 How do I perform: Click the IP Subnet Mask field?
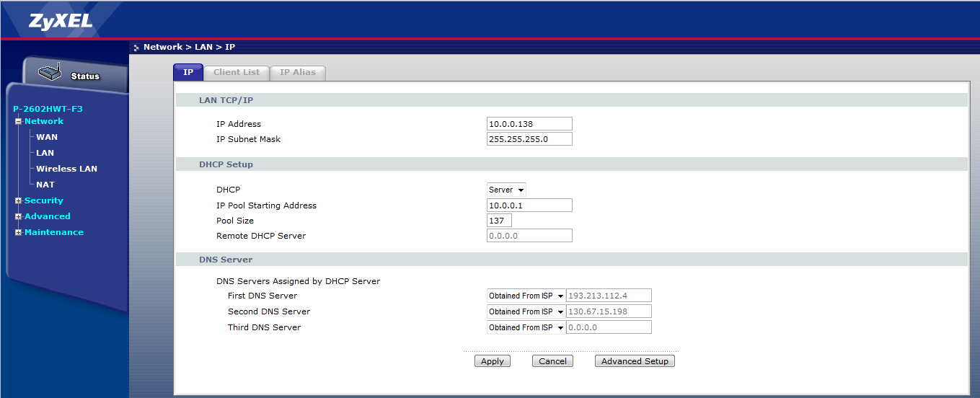(529, 139)
